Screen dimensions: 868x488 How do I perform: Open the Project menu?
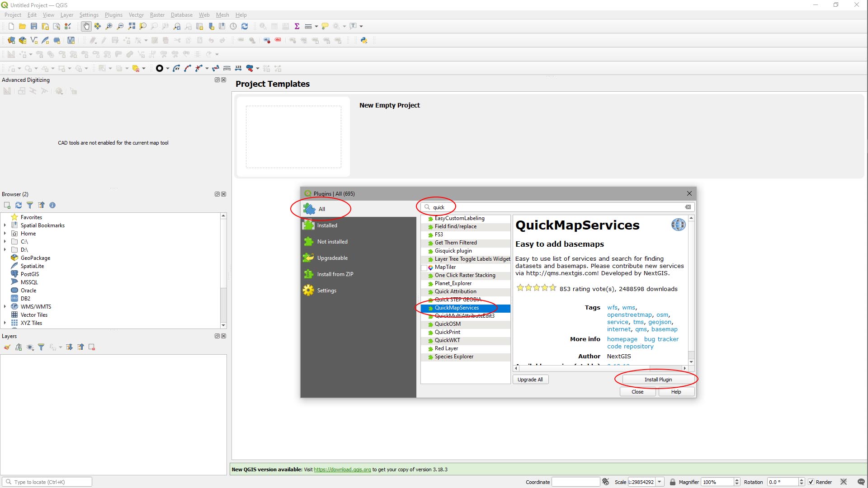pyautogui.click(x=13, y=15)
